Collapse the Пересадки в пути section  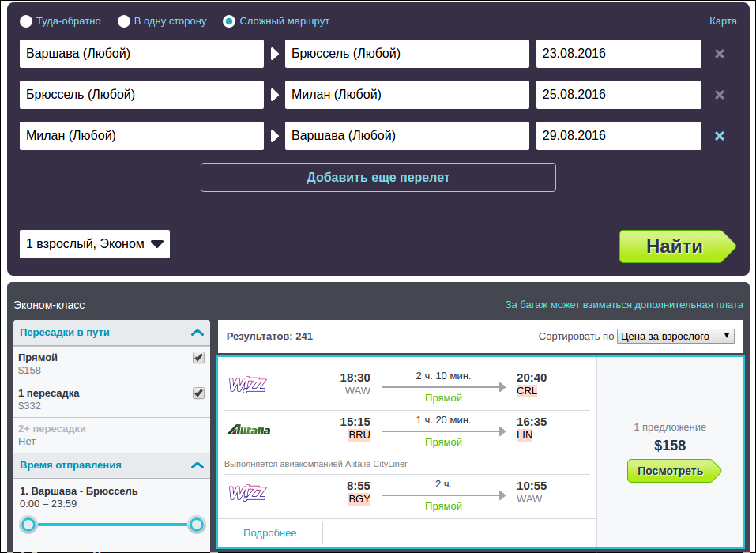pos(197,333)
